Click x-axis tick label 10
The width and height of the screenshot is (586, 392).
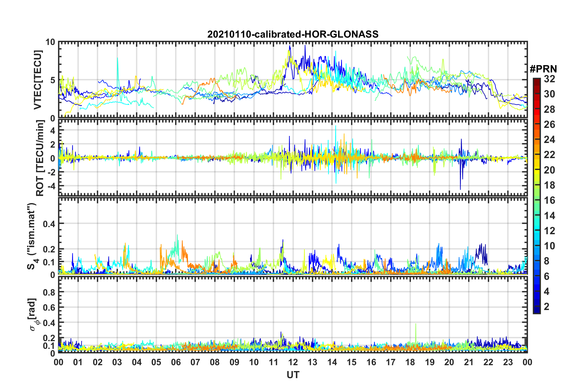[254, 362]
